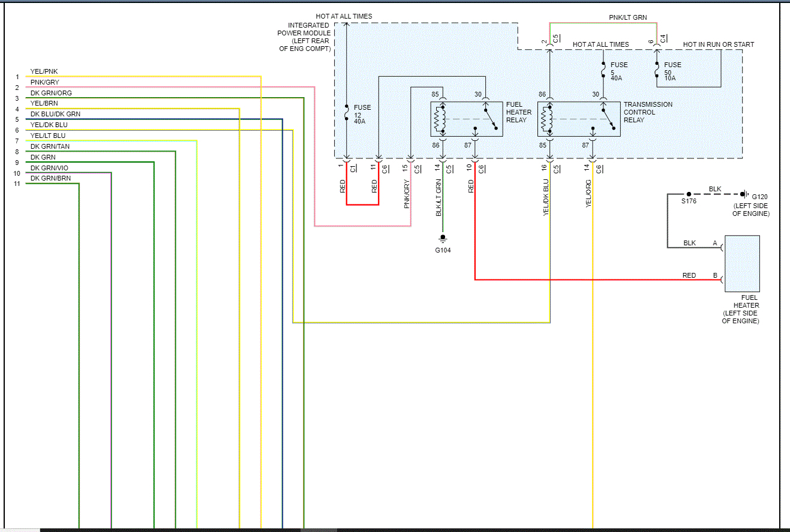Select the Fuel Heater Relay text label

tap(519, 112)
